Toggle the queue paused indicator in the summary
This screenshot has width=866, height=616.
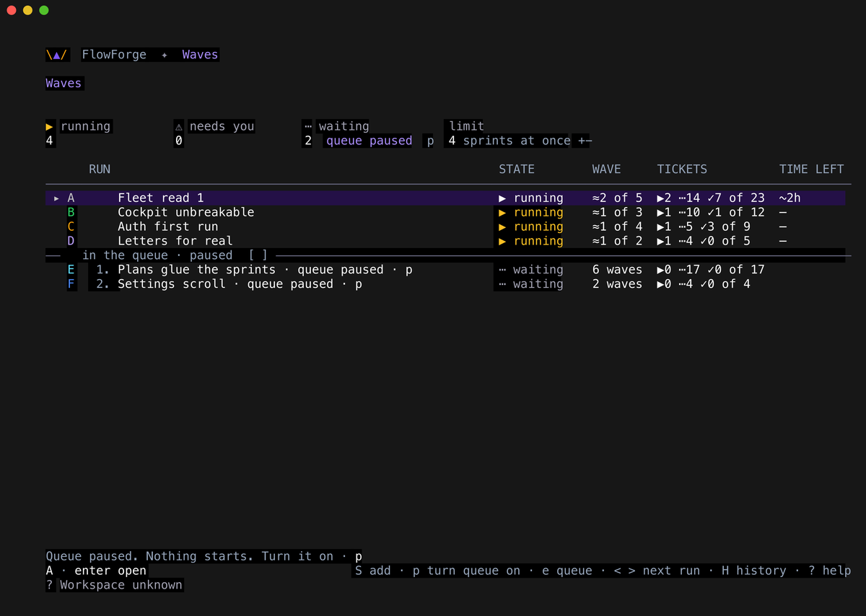point(369,141)
